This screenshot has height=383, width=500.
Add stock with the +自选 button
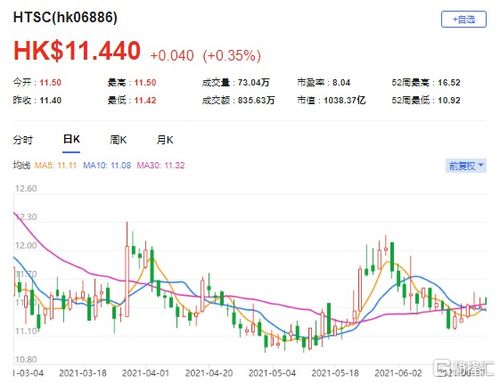click(x=464, y=20)
